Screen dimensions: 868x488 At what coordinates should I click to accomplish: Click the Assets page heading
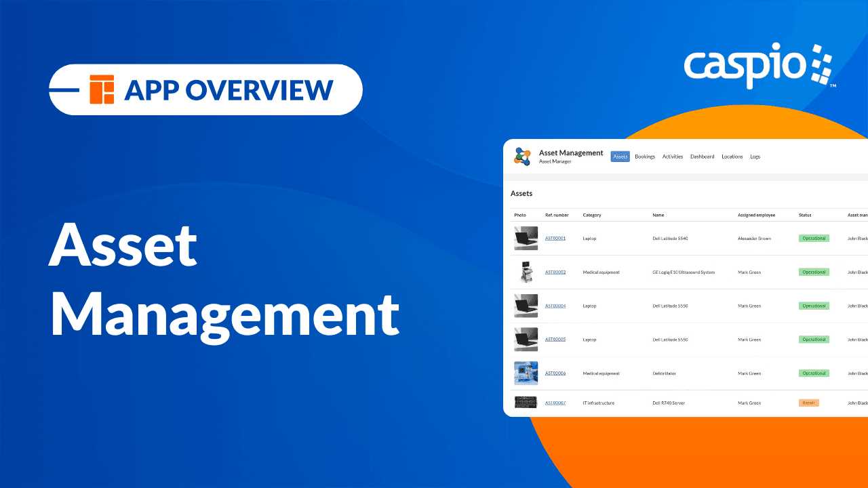(x=521, y=193)
